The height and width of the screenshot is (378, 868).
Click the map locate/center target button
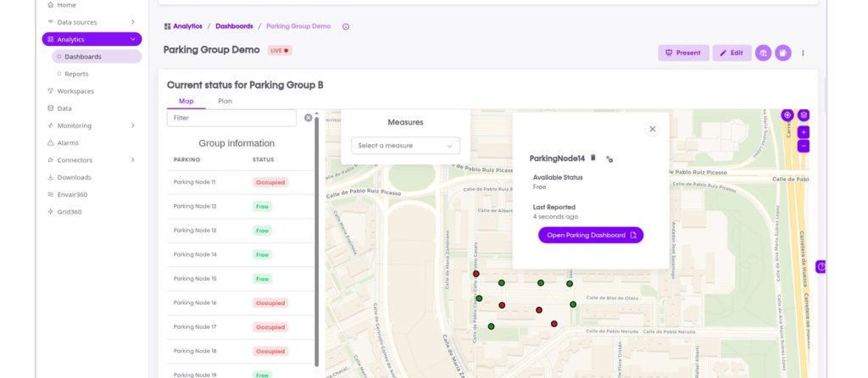pos(787,115)
